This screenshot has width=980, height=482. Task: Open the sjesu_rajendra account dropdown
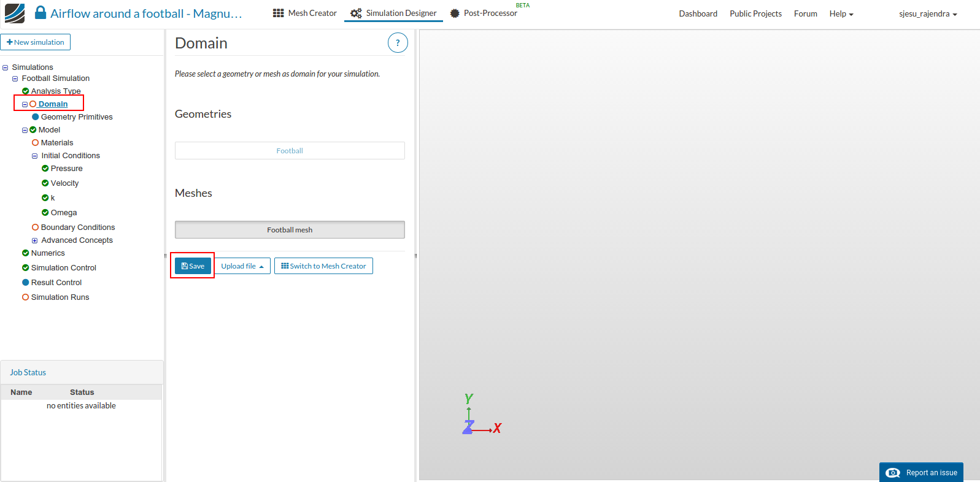coord(928,14)
